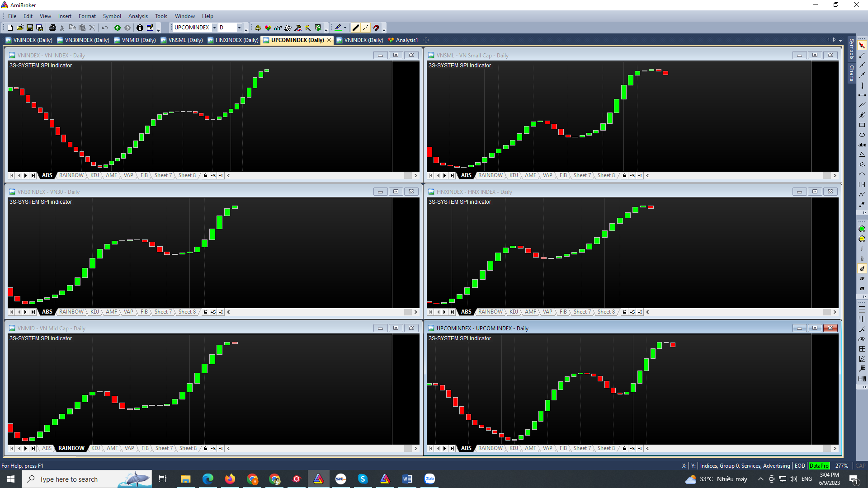This screenshot has width=868, height=488.
Task: Click the highlighter line color swatch
Action: tap(338, 28)
